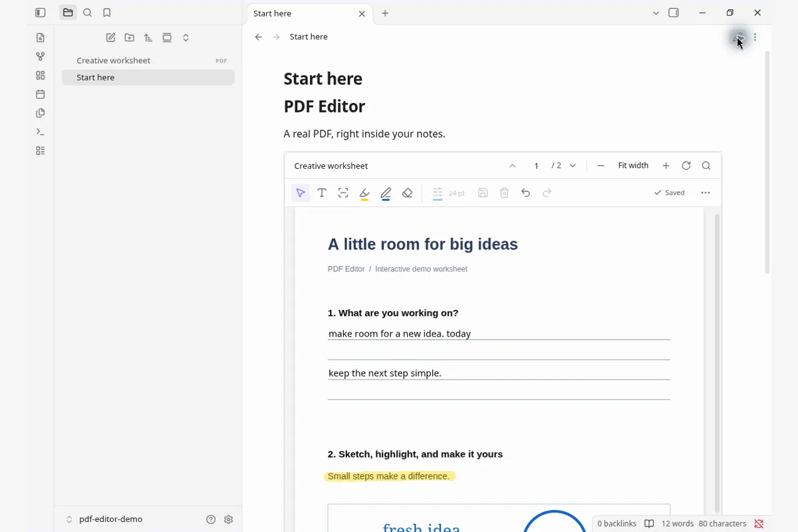Viewport: 798px width, 532px height.
Task: Select the Text tool
Action: tap(322, 193)
